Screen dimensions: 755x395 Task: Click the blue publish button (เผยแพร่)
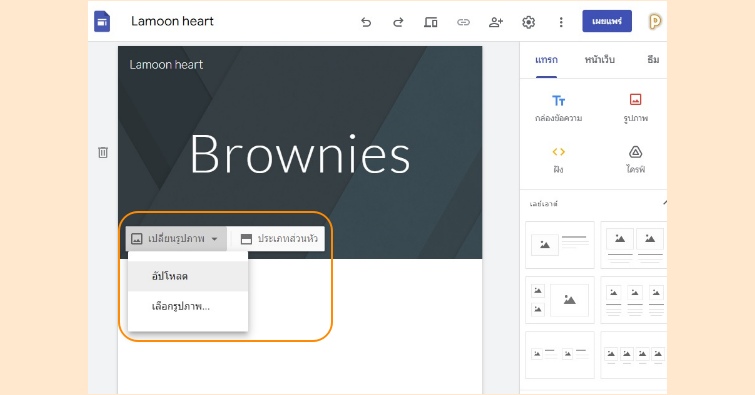607,21
